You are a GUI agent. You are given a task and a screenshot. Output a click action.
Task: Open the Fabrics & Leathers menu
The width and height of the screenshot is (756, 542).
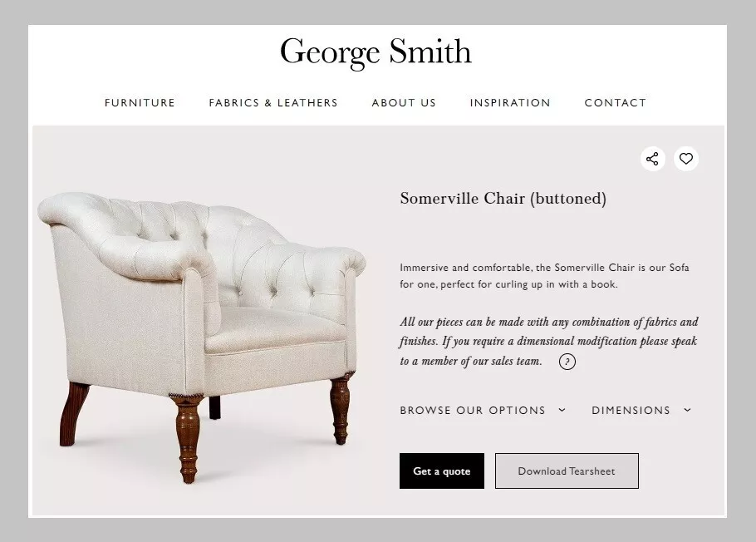pyautogui.click(x=273, y=103)
